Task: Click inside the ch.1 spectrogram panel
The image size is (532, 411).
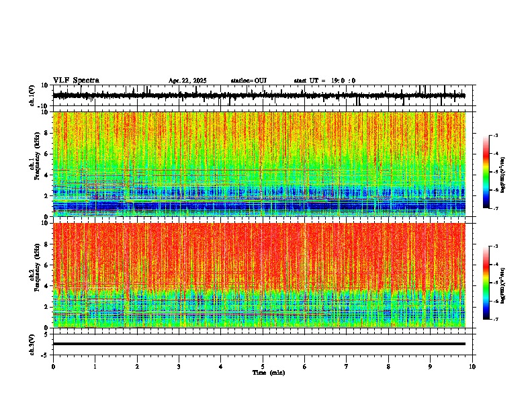Action: pos(259,164)
